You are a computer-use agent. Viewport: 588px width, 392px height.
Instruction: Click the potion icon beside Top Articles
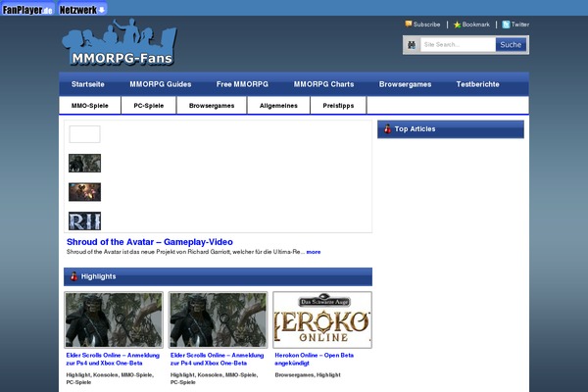[387, 129]
